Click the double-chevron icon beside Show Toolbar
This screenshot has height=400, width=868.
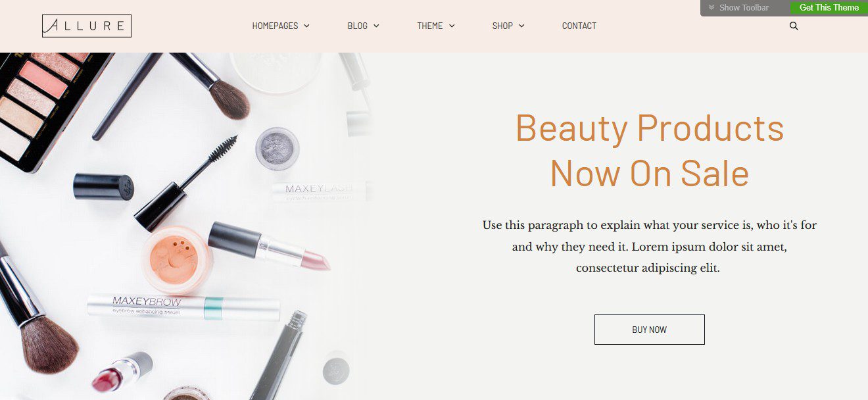tap(711, 8)
